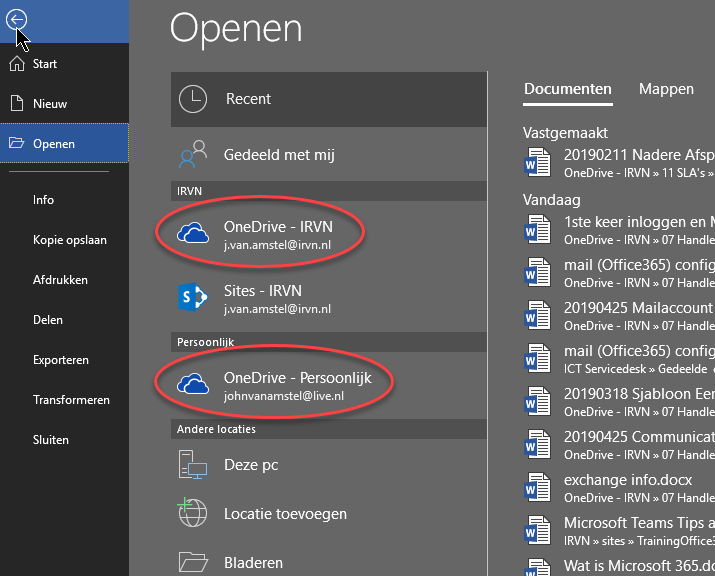The image size is (715, 576).
Task: Switch to the Documenten tab
Action: pos(567,89)
